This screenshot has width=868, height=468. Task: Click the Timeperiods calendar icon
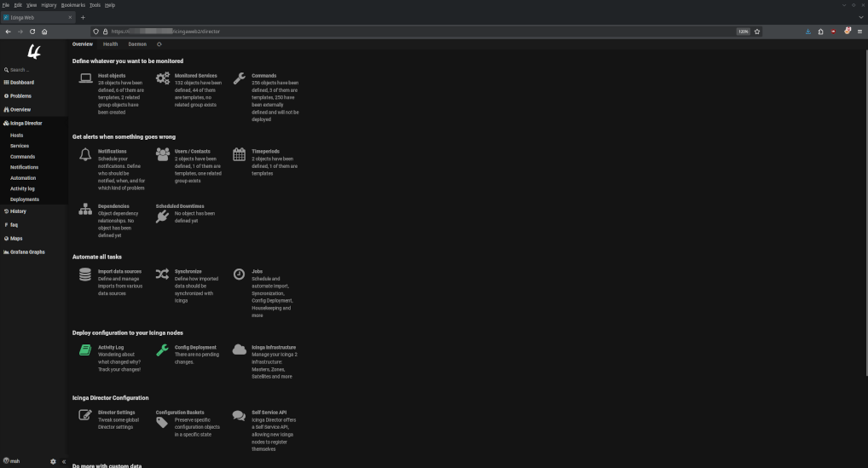[240, 154]
